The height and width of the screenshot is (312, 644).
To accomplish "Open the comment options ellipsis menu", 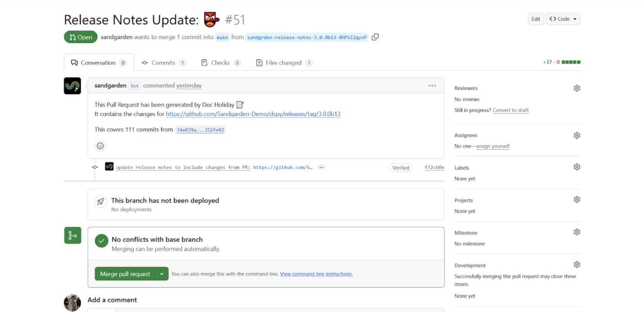I will pyautogui.click(x=432, y=86).
